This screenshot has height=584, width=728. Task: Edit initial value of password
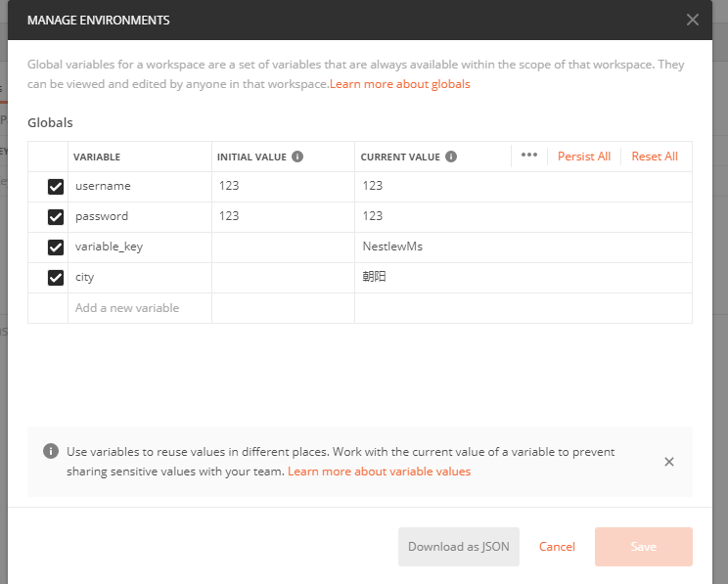point(283,217)
